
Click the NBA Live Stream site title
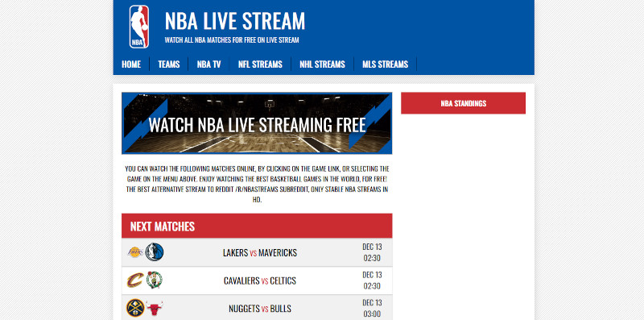(x=235, y=21)
